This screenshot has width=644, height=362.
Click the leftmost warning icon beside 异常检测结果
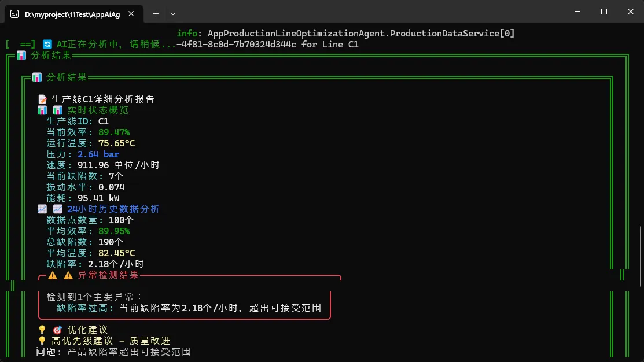[53, 275]
